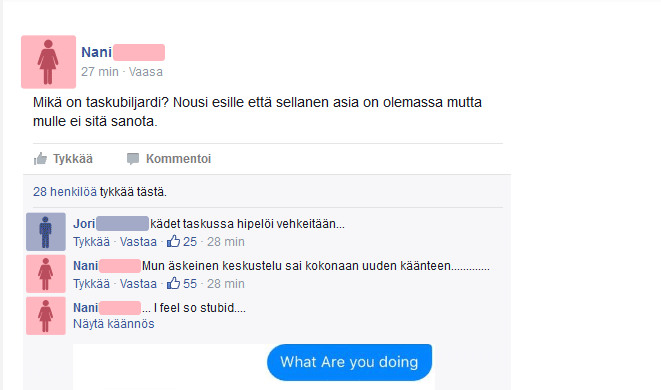The height and width of the screenshot is (390, 661).
Task: Show the 28 henkilöä who liked this
Action: tap(65, 192)
